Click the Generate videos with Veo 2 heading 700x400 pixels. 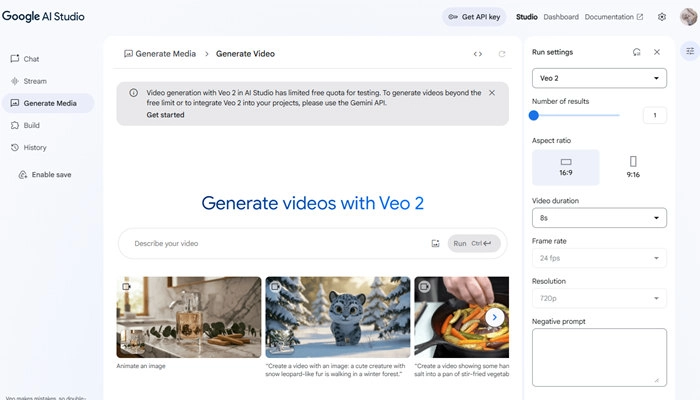coord(312,203)
